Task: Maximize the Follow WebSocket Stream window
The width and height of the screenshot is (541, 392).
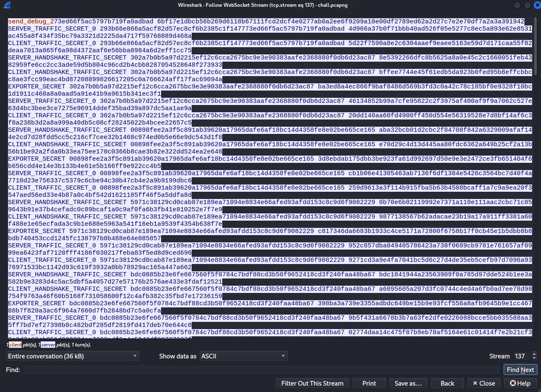Action: pos(527,5)
